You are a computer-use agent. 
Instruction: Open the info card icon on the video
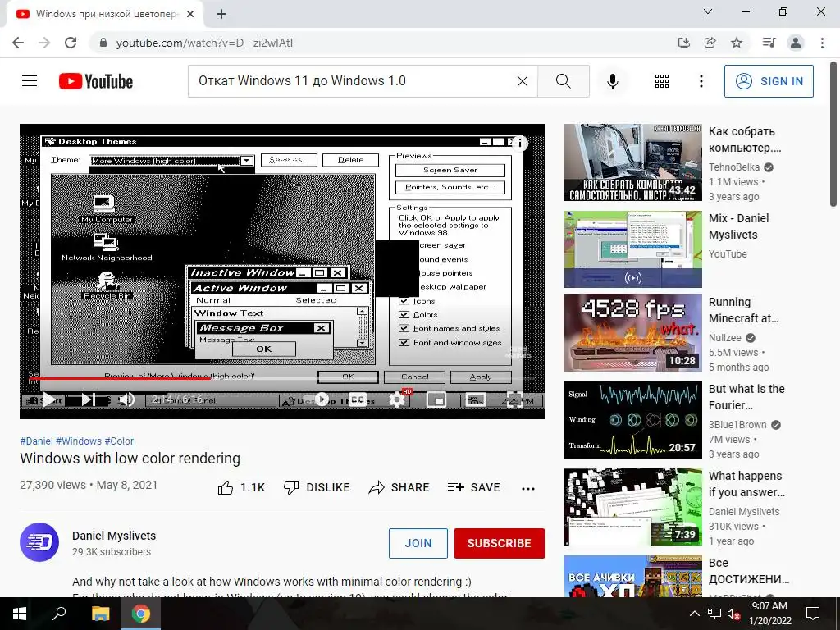point(519,143)
